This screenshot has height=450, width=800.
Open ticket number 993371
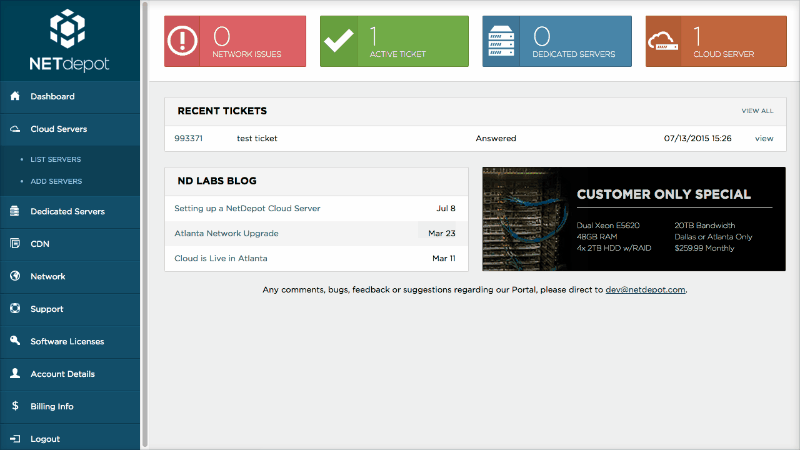pos(189,138)
